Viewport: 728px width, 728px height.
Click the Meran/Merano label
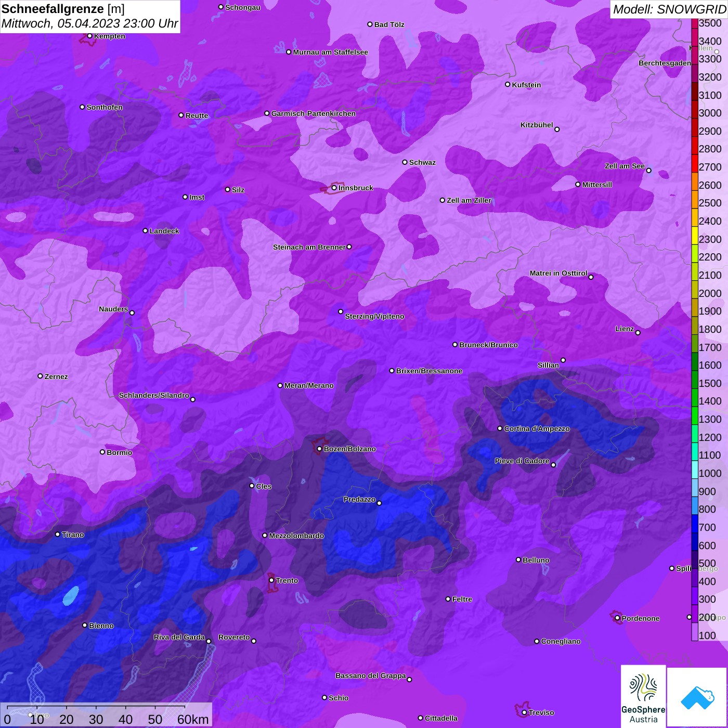[x=309, y=385]
